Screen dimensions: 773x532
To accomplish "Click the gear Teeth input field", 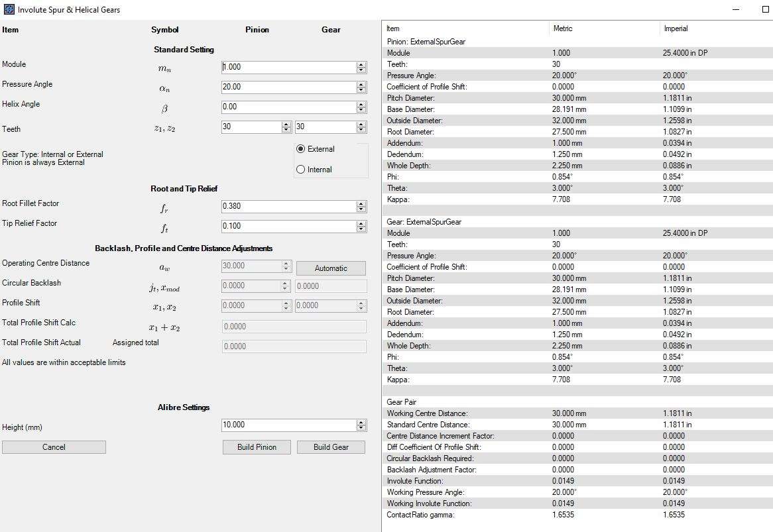I will pyautogui.click(x=326, y=127).
